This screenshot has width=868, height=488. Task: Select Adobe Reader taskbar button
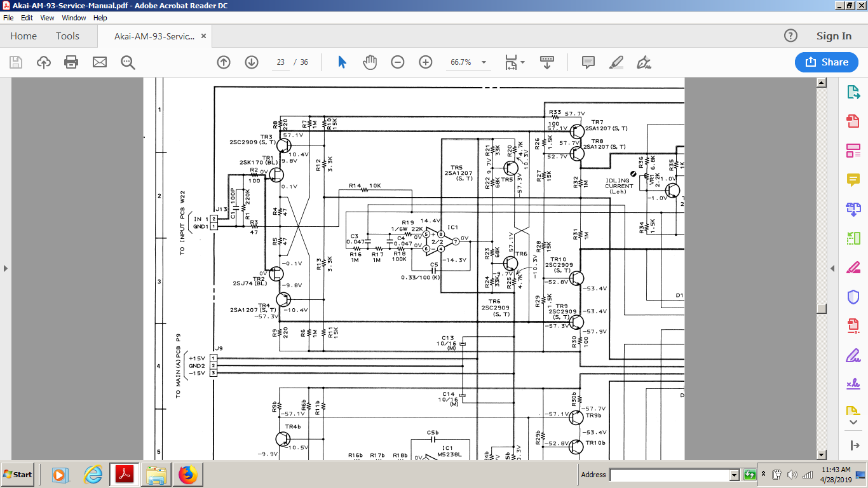[124, 475]
